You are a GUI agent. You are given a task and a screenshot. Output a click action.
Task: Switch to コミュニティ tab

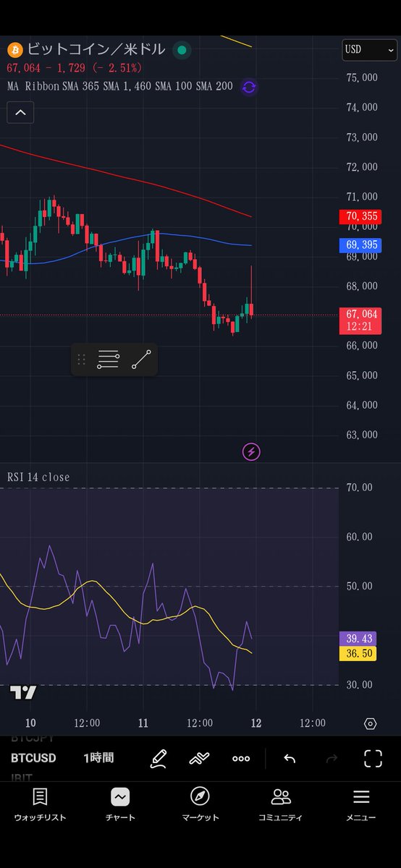pyautogui.click(x=281, y=804)
